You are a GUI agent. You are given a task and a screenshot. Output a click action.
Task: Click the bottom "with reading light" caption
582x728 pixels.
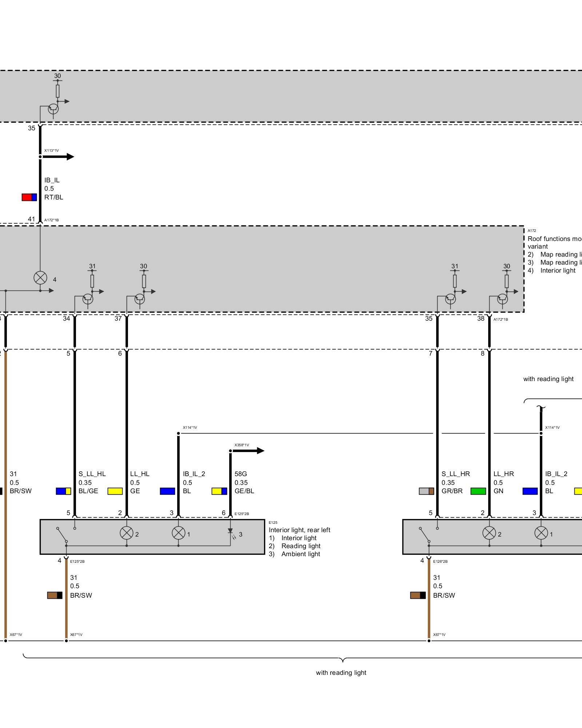pyautogui.click(x=341, y=673)
